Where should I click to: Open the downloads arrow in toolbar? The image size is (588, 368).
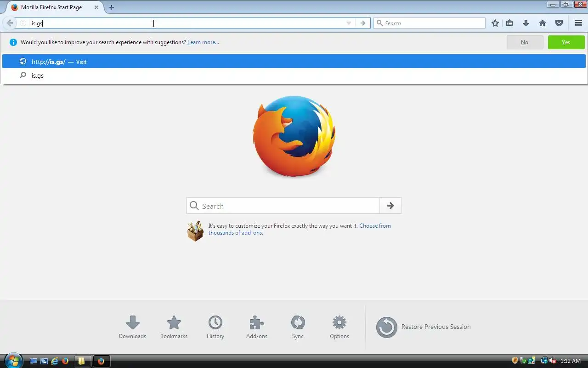click(526, 23)
